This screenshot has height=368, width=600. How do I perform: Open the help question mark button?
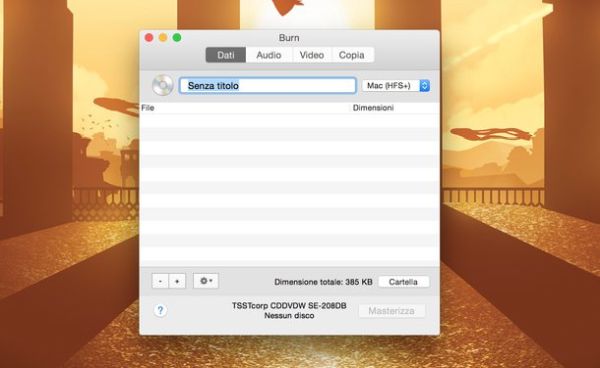pyautogui.click(x=160, y=310)
